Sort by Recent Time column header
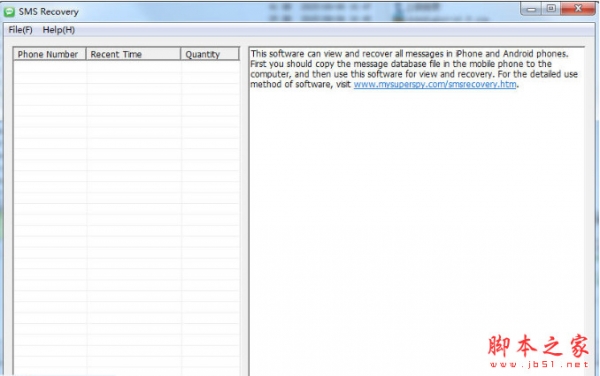This screenshot has height=376, width=600. 133,54
